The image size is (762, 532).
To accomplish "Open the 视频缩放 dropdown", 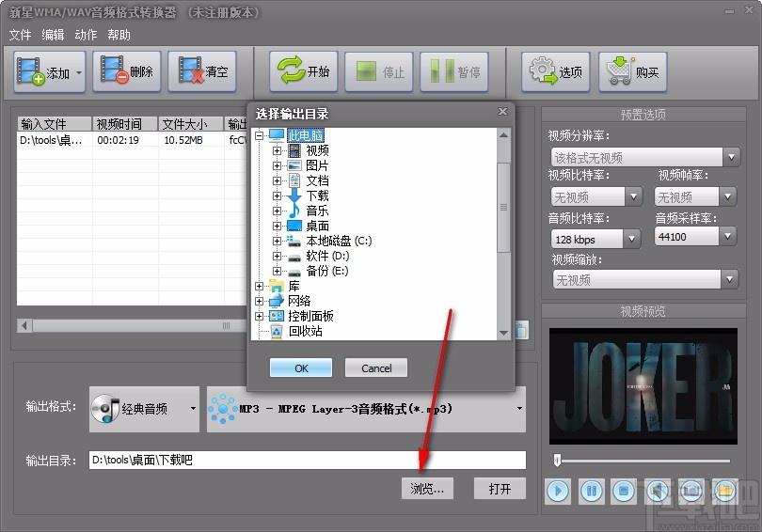I will tap(729, 279).
